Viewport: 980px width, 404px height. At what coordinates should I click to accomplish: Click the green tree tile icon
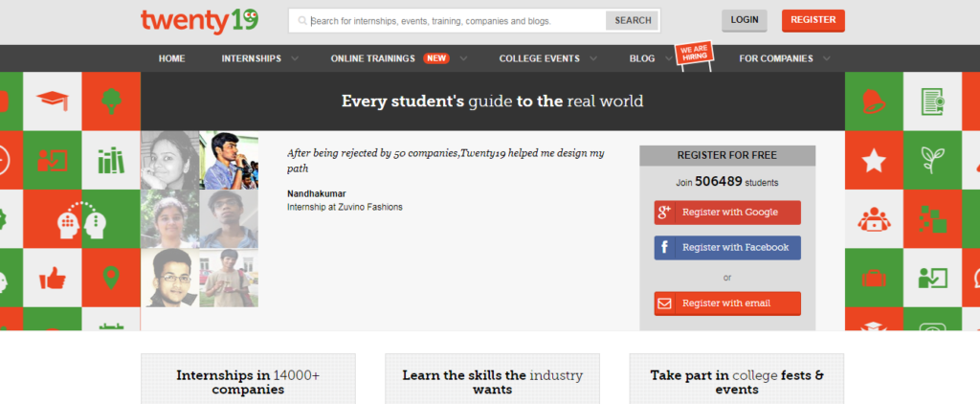point(111,101)
